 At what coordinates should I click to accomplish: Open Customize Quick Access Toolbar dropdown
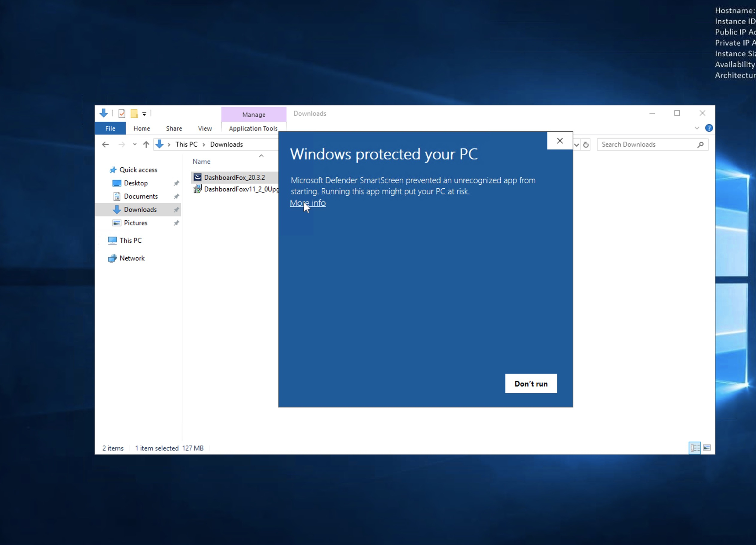pos(144,114)
